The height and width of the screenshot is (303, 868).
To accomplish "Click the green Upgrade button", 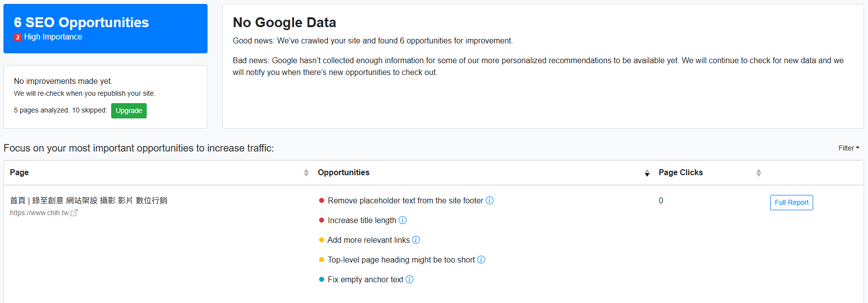I will (x=129, y=111).
